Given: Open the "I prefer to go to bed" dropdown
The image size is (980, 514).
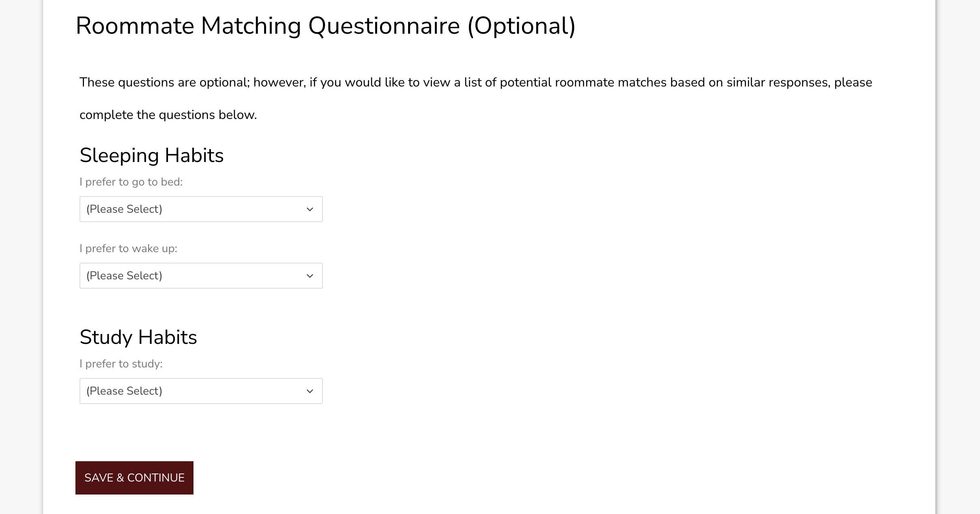Looking at the screenshot, I should [201, 209].
